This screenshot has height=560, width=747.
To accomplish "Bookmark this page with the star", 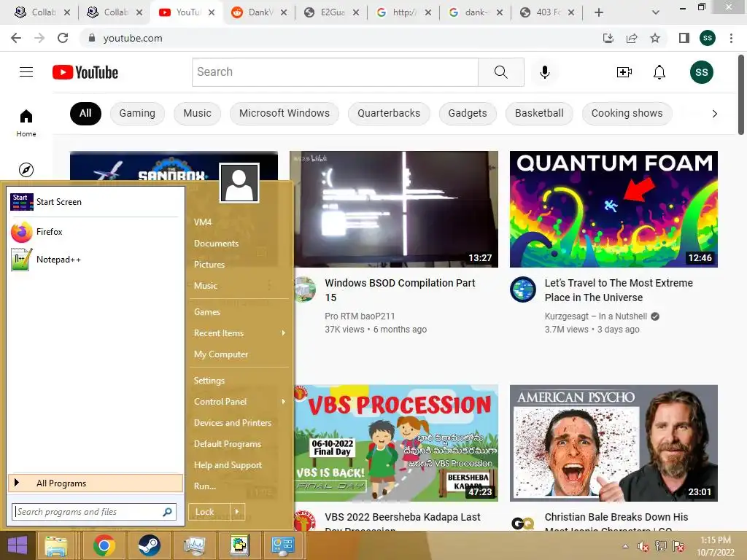I will point(655,38).
